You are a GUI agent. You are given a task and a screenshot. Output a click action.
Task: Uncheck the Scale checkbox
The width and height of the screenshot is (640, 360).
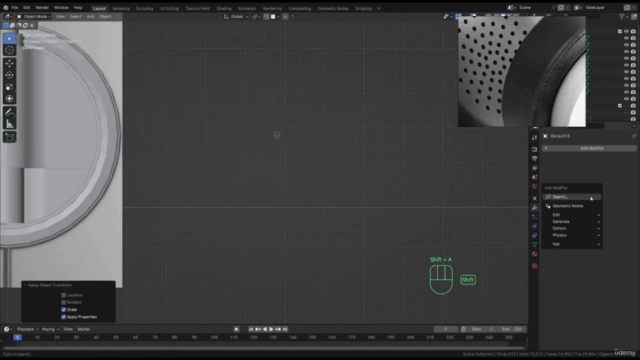(x=63, y=310)
